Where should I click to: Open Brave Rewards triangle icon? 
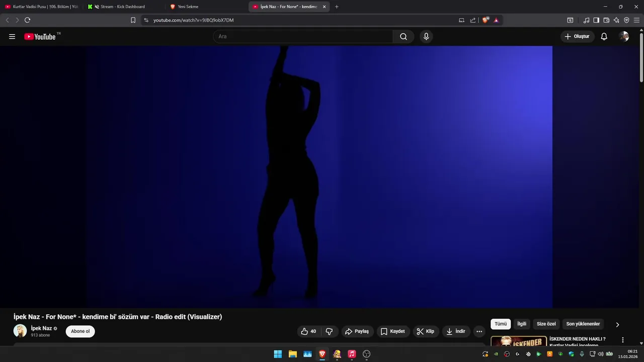click(496, 20)
